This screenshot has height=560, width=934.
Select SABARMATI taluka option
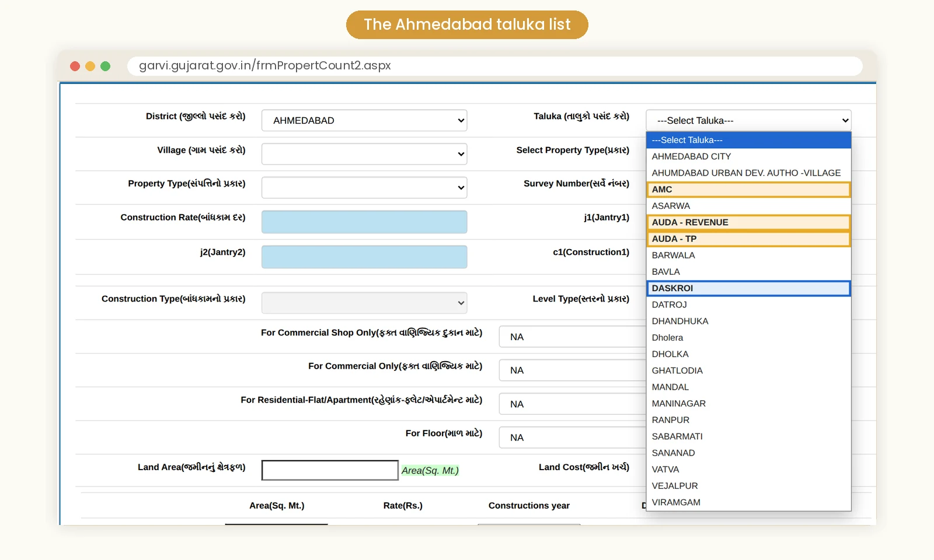pos(748,436)
